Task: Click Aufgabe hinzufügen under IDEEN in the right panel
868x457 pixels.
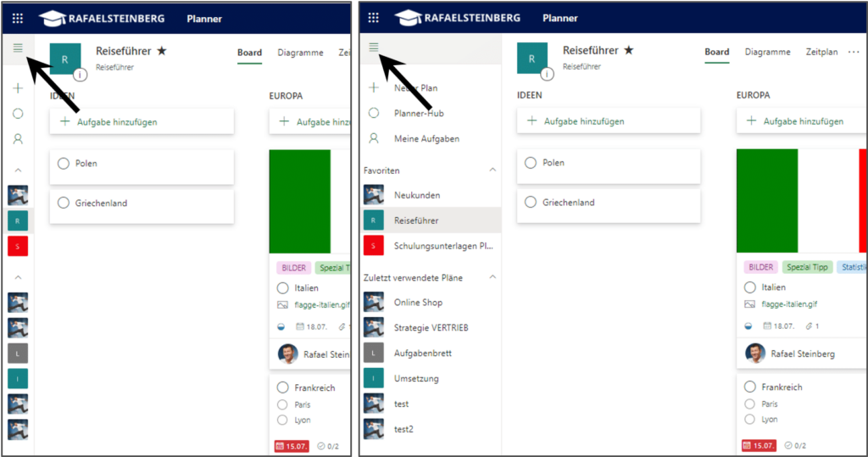Action: [x=609, y=121]
